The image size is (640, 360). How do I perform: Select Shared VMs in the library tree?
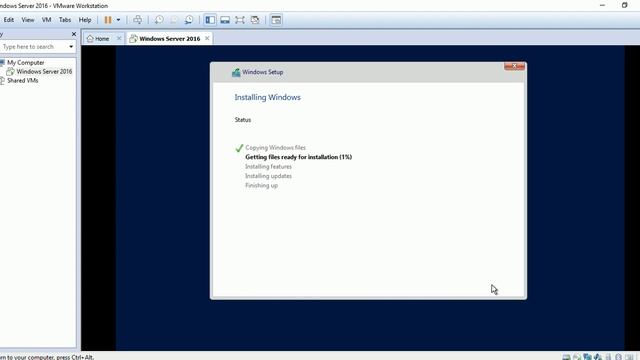click(22, 80)
